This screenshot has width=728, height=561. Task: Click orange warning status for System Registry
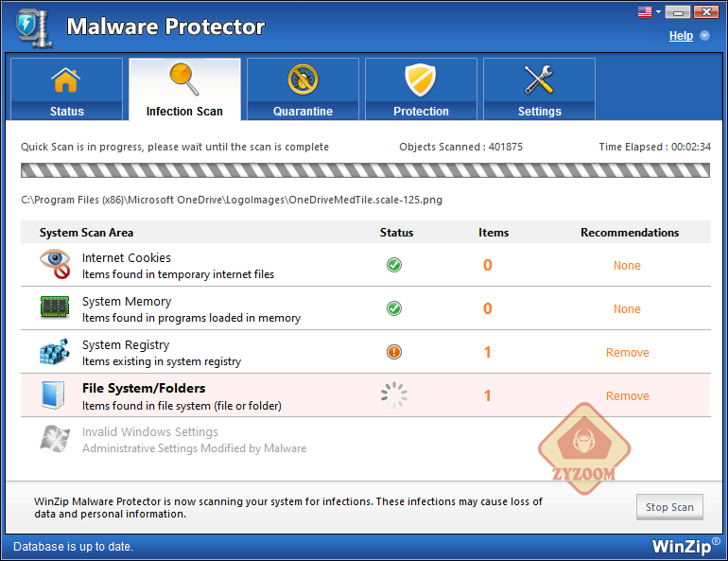coord(394,352)
